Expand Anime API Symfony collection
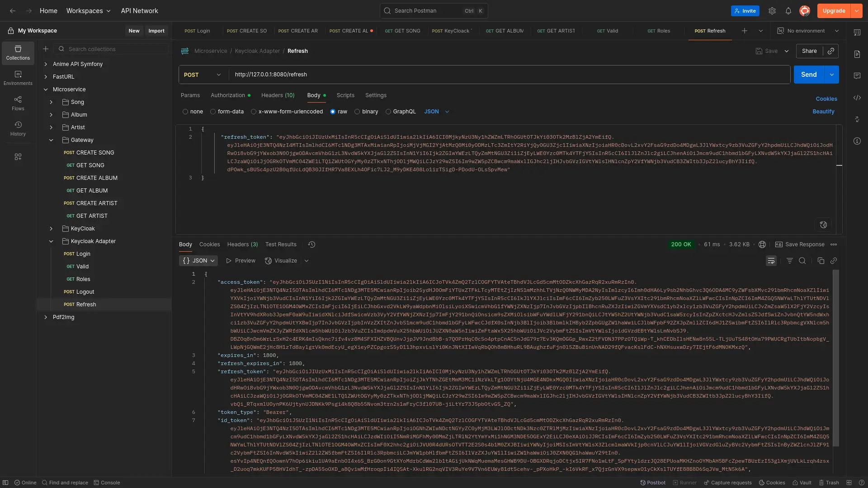This screenshot has height=488, width=868. pos(46,64)
